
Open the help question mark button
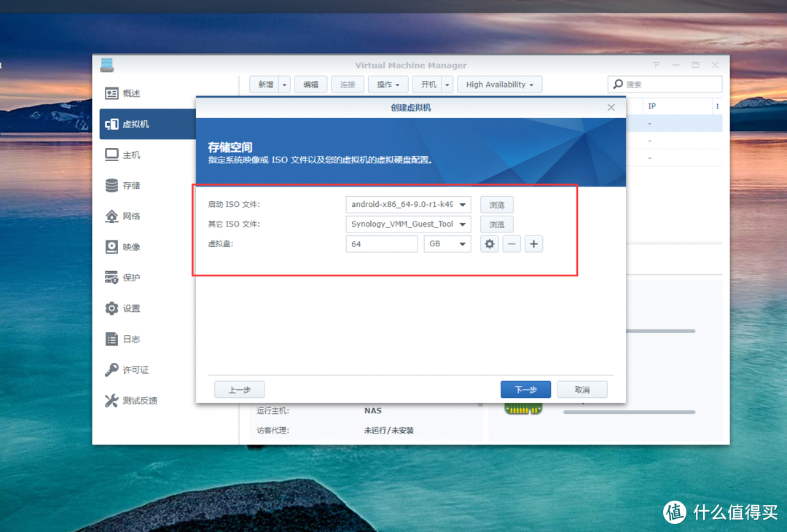coord(656,65)
